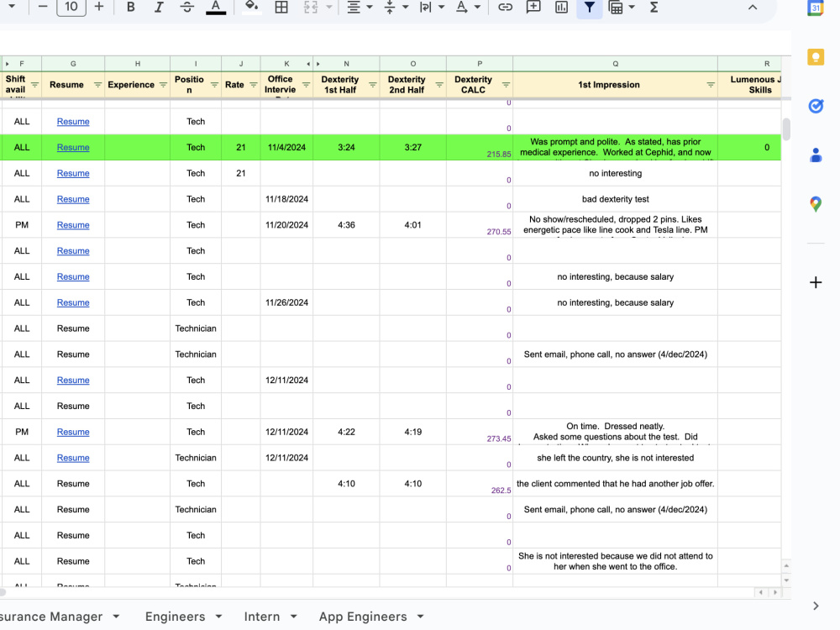This screenshot has height=630, width=840.
Task: Expand hidden columns left of F
Action: (x=8, y=64)
